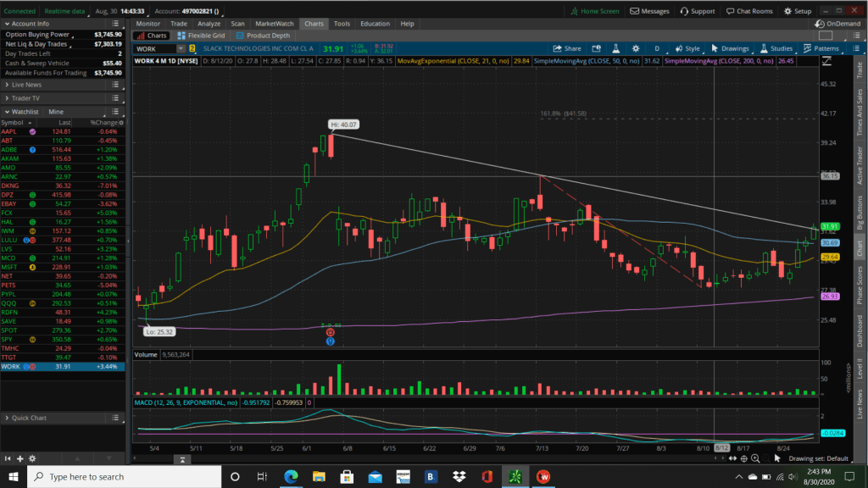Screen dimensions: 868x488
Task: Open the Drawings menu
Action: click(x=730, y=48)
